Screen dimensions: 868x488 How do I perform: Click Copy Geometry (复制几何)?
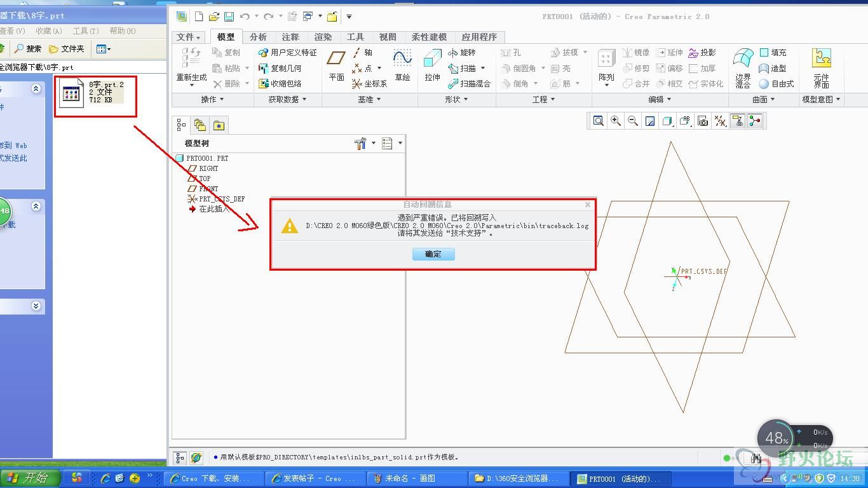pos(280,68)
